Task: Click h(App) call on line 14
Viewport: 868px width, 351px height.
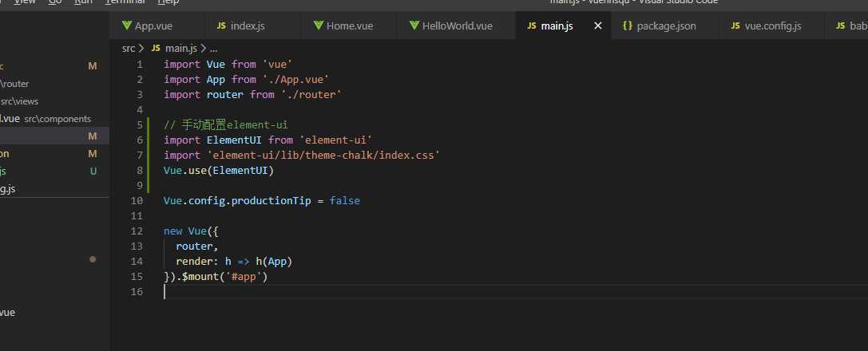Action: (273, 261)
